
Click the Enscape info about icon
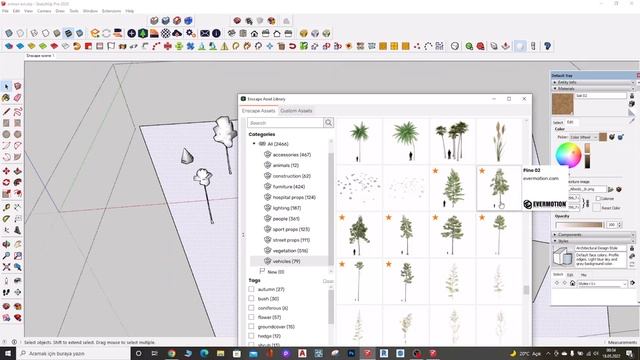[x=216, y=33]
